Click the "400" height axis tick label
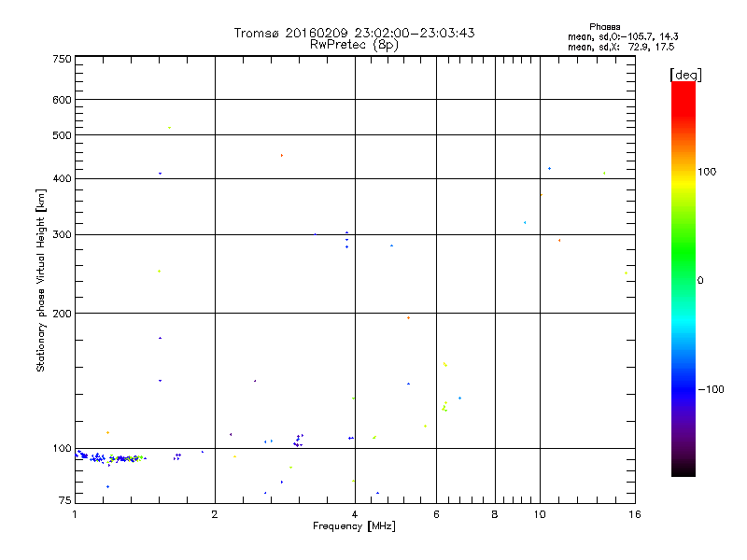Image resolution: width=747 pixels, height=560 pixels. (x=62, y=178)
